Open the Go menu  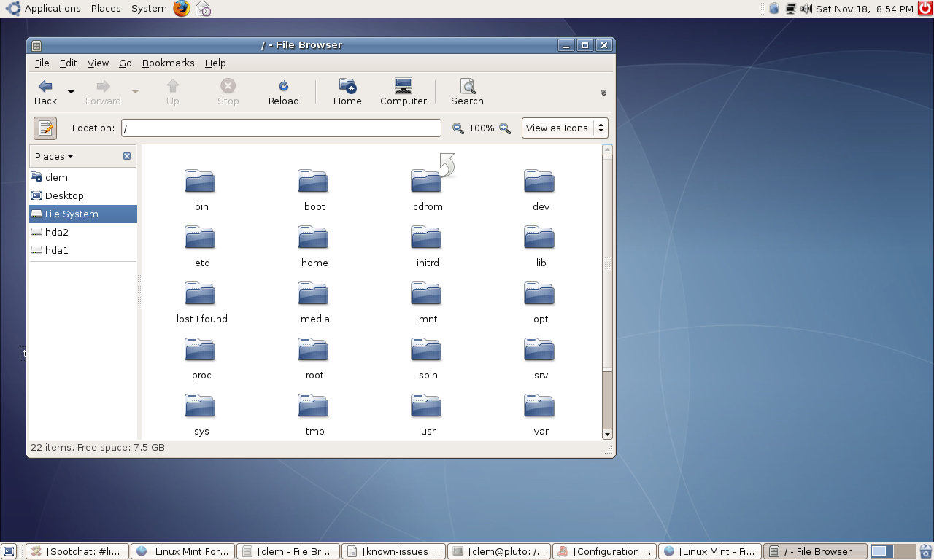pyautogui.click(x=125, y=63)
